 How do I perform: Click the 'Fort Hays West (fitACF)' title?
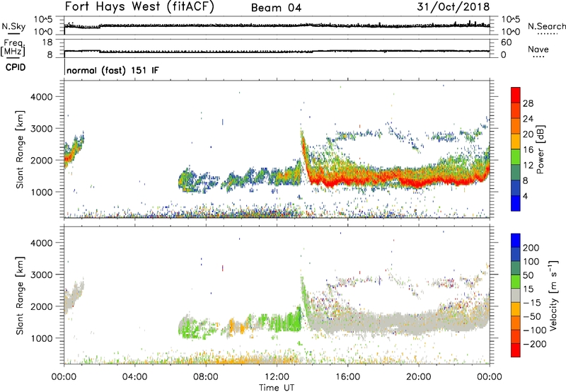139,6
